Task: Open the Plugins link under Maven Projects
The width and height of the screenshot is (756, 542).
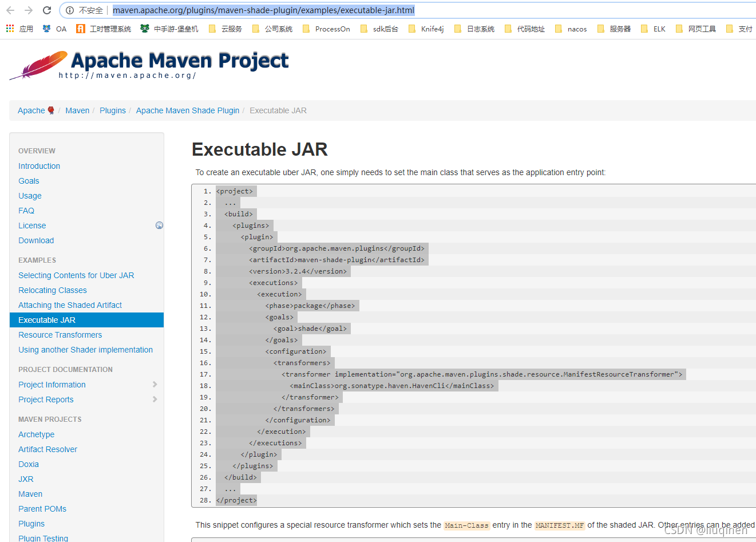Action: [31, 524]
